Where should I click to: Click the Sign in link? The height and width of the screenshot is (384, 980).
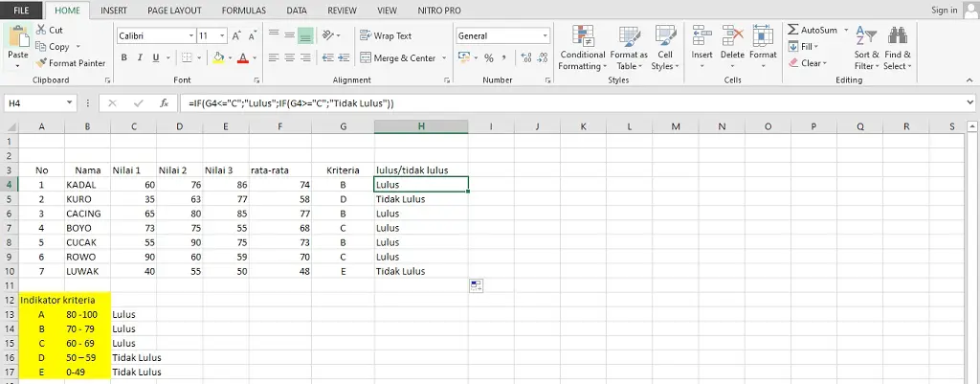point(944,10)
